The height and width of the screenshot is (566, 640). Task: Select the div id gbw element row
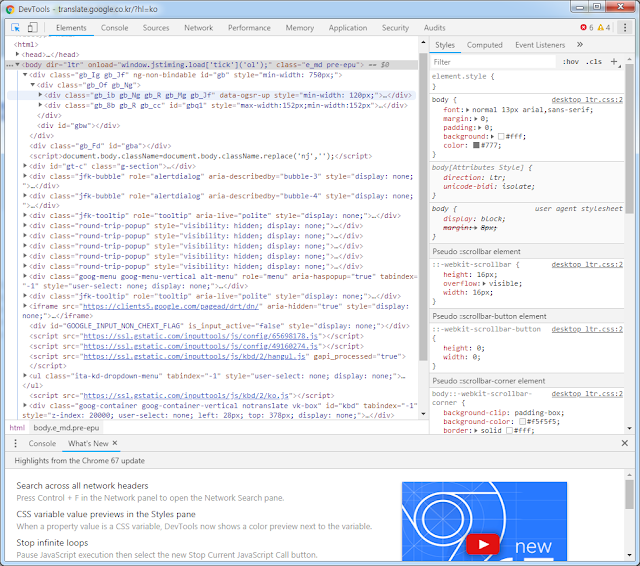click(79, 125)
